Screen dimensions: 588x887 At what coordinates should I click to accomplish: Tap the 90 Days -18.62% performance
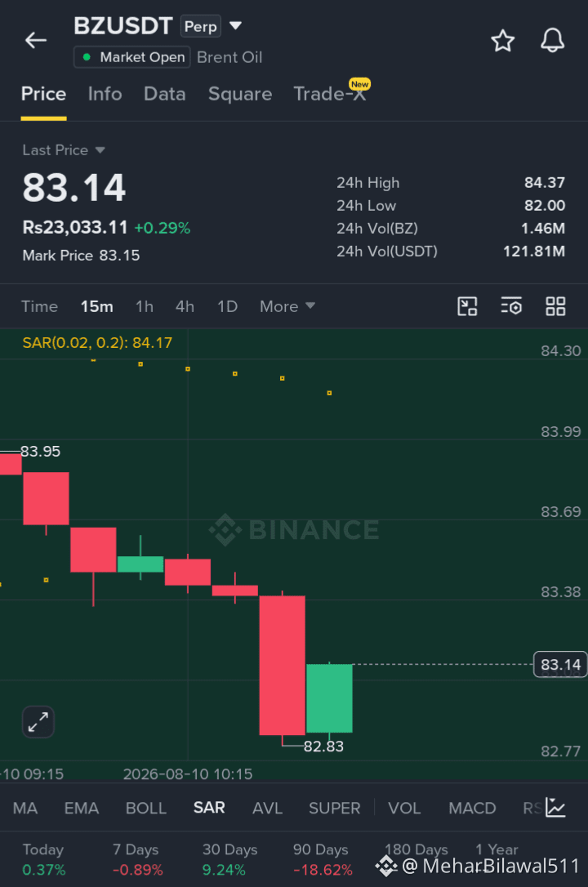pos(323,859)
